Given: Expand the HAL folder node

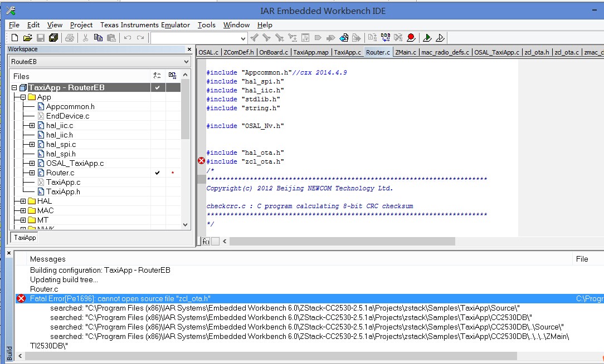Looking at the screenshot, I should 23,201.
